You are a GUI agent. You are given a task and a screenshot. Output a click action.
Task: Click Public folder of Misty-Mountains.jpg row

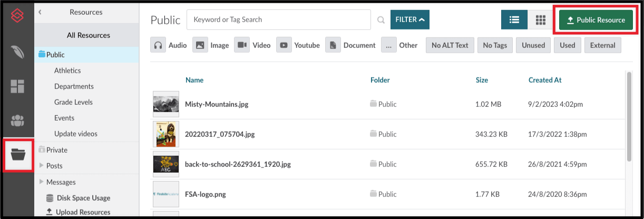coord(383,104)
